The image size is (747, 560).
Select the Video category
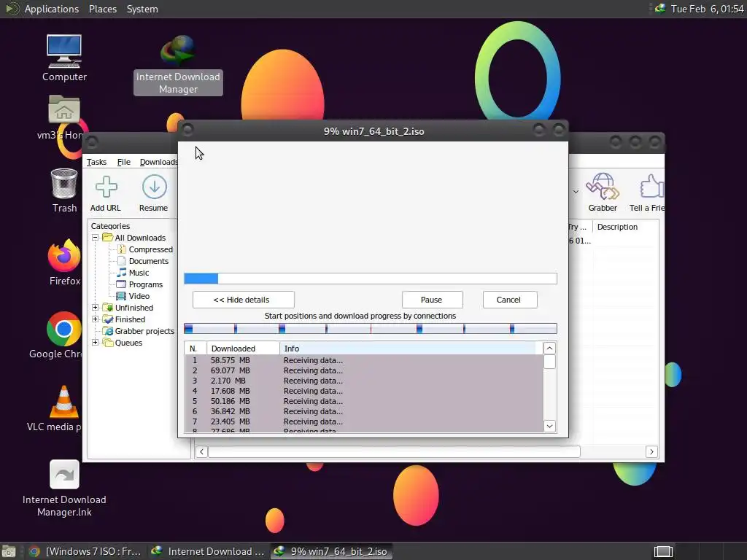(x=139, y=296)
